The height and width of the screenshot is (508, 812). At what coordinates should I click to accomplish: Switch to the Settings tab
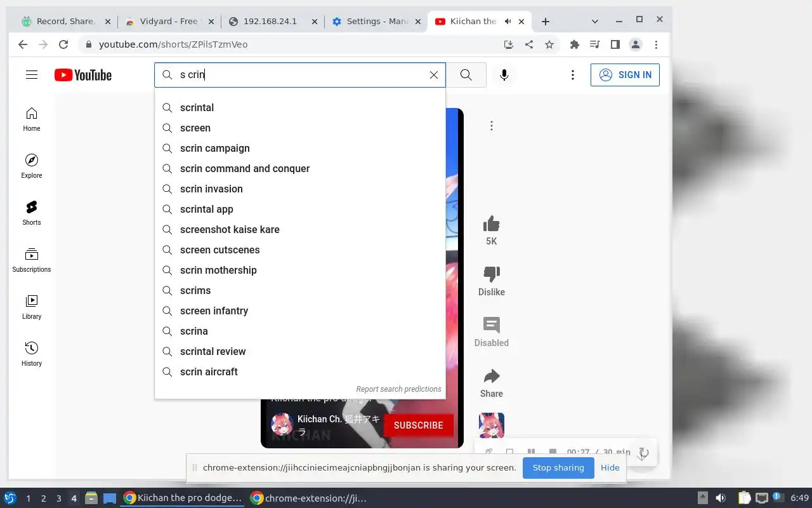[376, 21]
